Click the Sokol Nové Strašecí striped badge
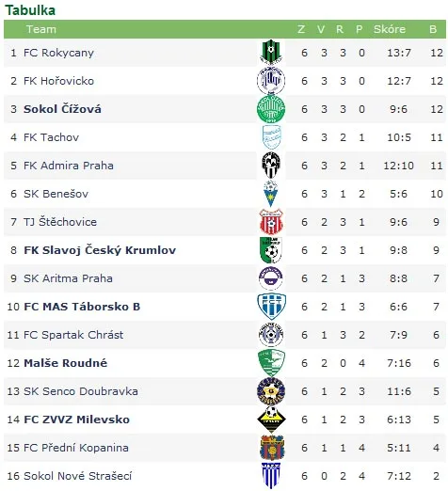 271,476
